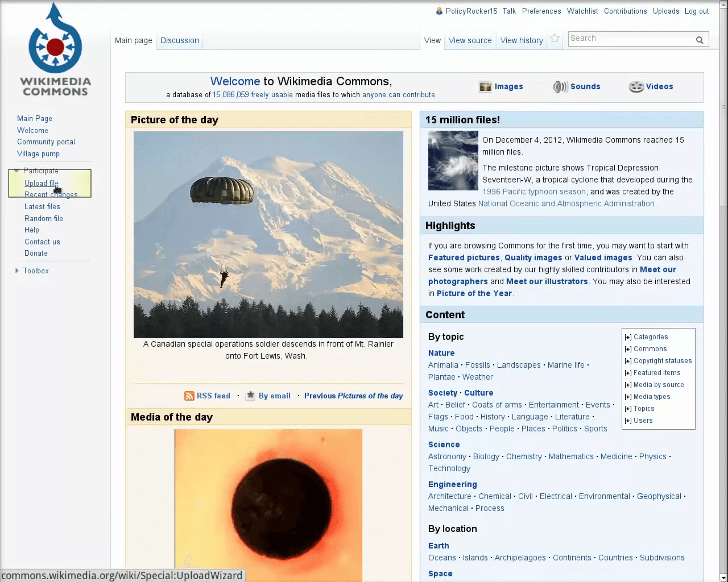
Task: Open the Meet our illustrators link
Action: pyautogui.click(x=547, y=281)
